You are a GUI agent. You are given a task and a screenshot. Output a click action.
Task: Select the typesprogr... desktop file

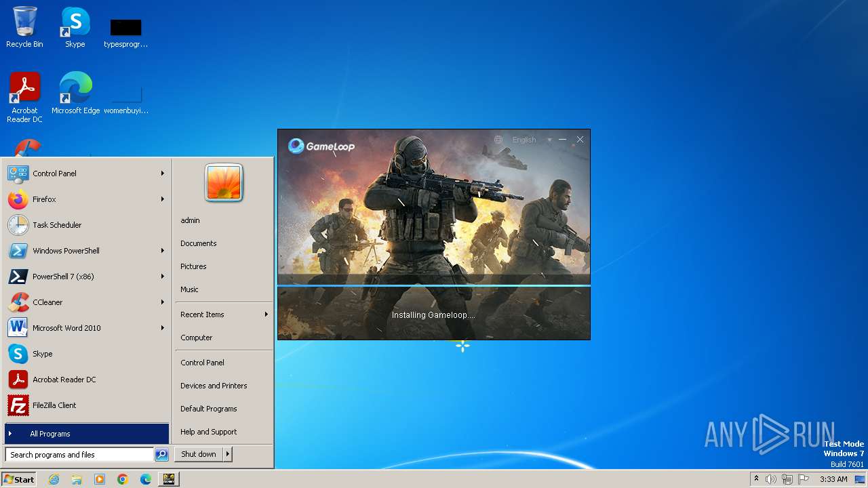[x=126, y=33]
